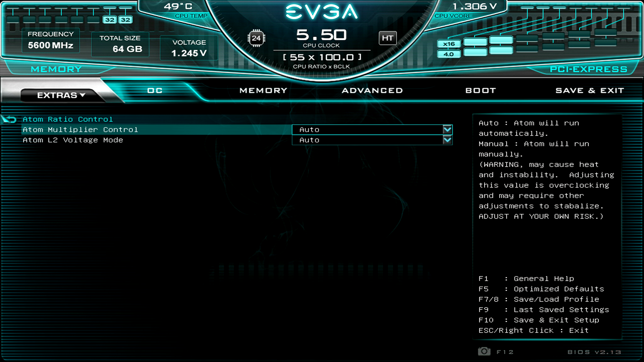The image size is (644, 362).
Task: Open the Atom Multiplier Control dropdown arrow
Action: [x=447, y=129]
